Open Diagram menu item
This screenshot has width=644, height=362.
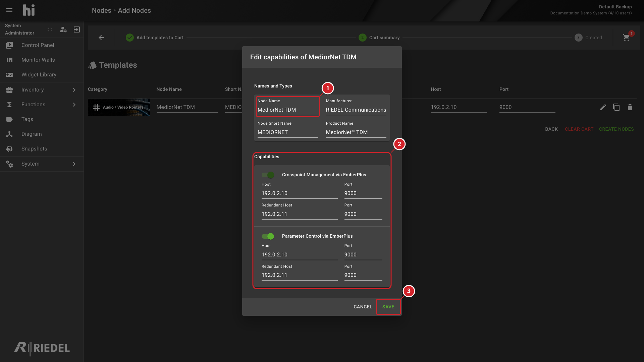(42, 134)
